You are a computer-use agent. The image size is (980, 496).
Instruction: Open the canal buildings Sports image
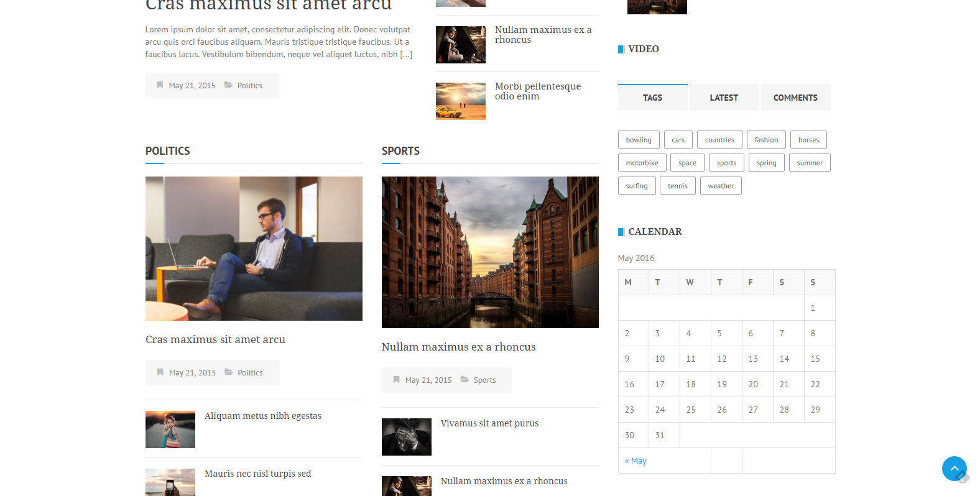click(490, 252)
